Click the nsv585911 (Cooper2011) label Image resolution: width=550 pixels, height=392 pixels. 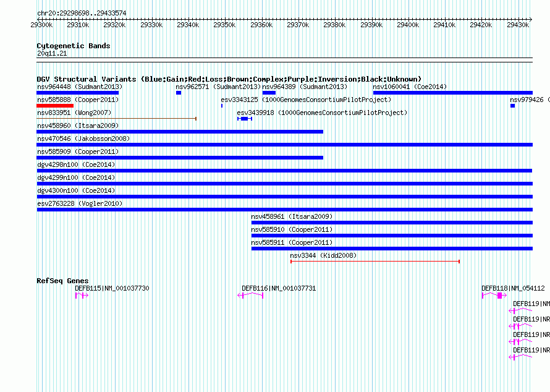[x=292, y=242]
